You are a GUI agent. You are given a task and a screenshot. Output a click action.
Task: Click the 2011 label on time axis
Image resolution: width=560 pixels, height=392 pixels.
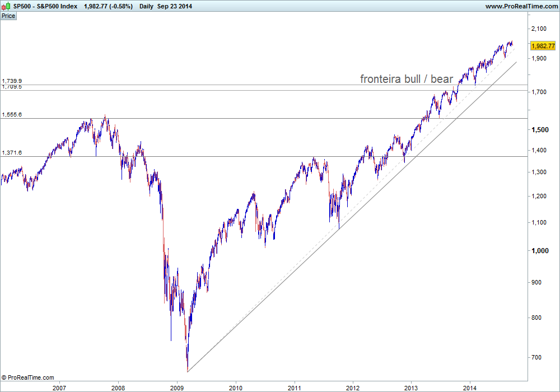[x=295, y=388]
